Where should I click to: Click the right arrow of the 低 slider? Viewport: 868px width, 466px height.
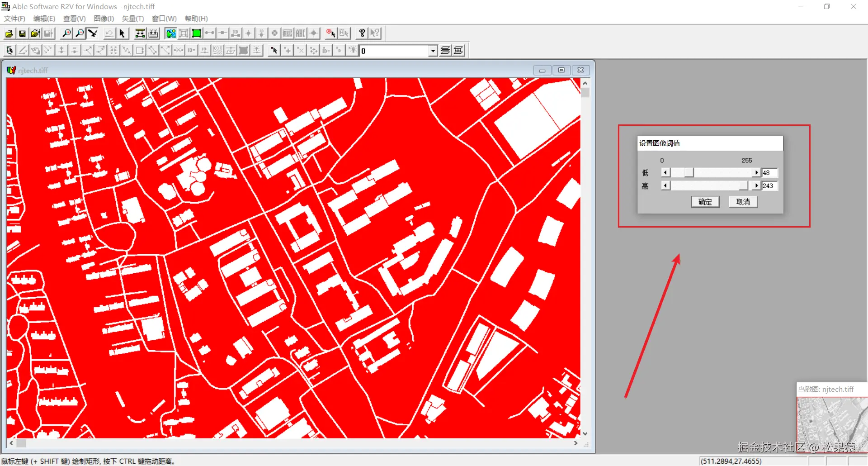(x=756, y=173)
